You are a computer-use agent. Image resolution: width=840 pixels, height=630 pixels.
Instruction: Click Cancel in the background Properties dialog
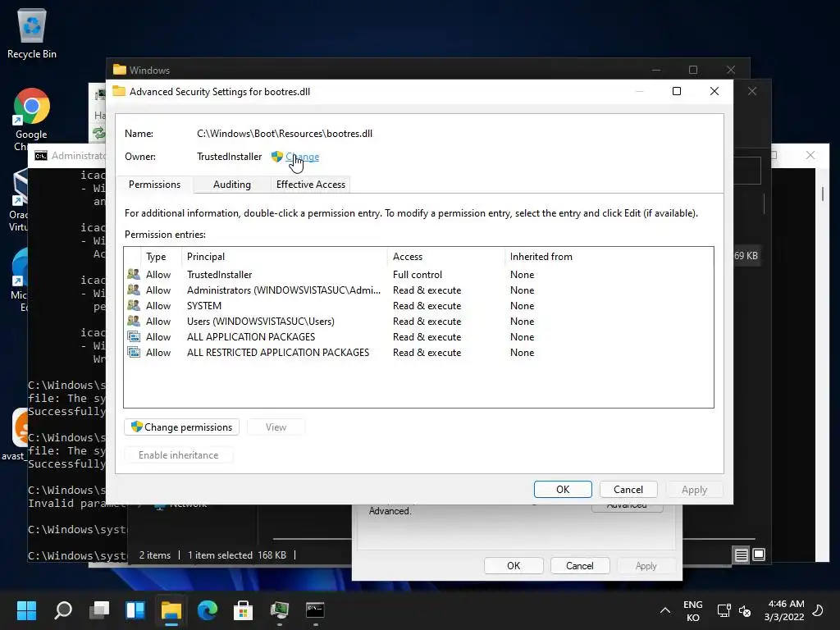(580, 566)
